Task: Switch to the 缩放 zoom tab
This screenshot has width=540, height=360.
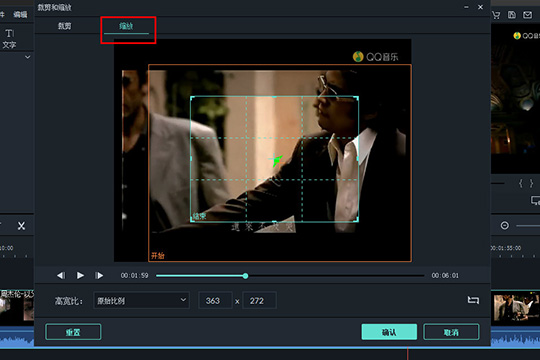Action: click(x=126, y=26)
